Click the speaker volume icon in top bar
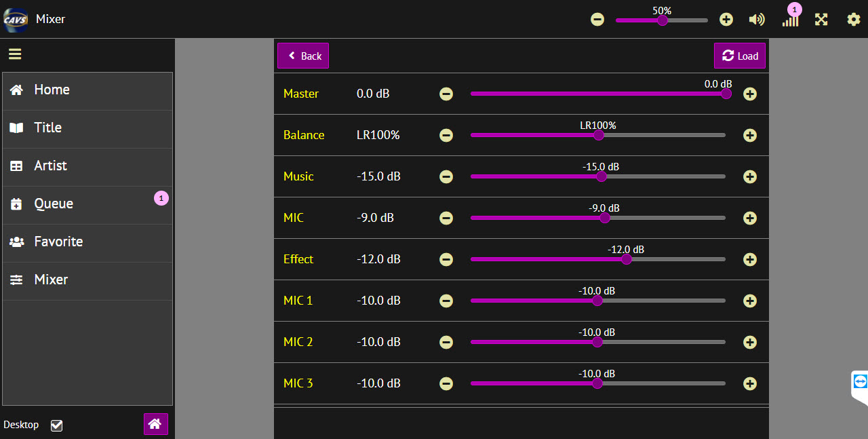Screen dimensions: 868x439 pyautogui.click(x=756, y=19)
